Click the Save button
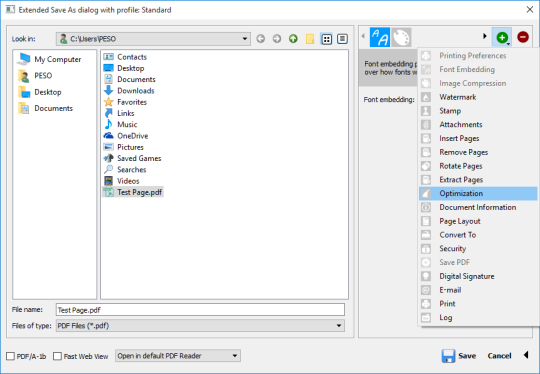Viewport: 540px width, 374px height. tap(459, 356)
